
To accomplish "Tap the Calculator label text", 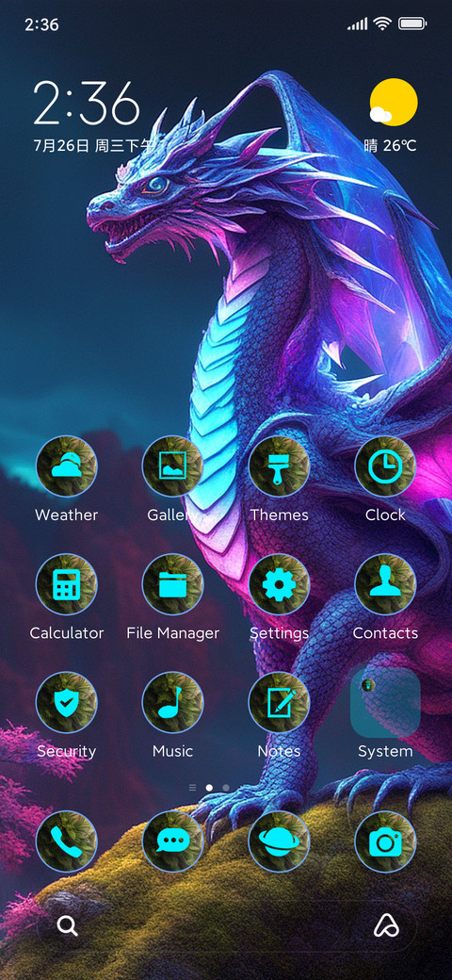I will (66, 632).
